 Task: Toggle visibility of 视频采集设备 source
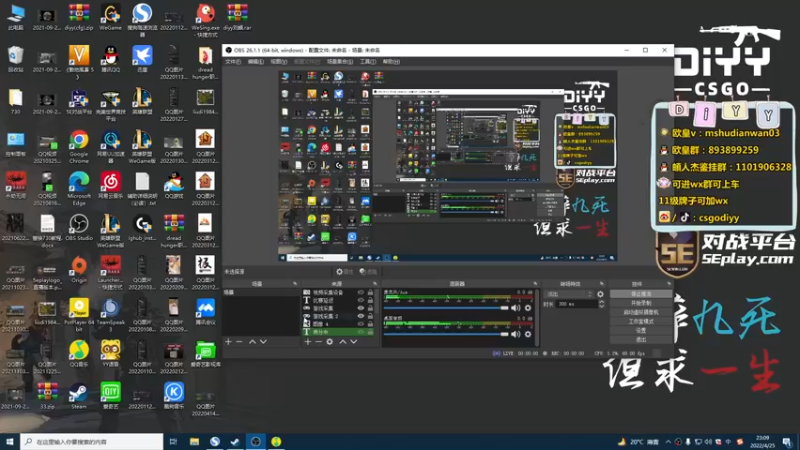click(361, 292)
